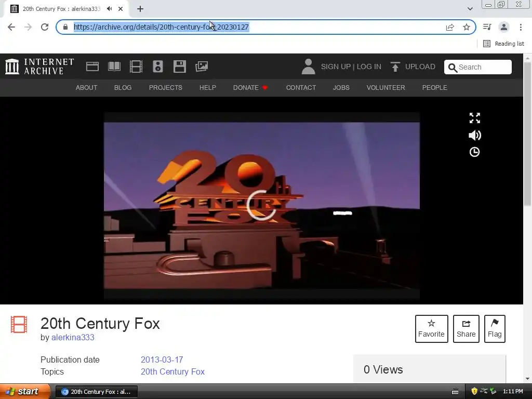
Task: Flag this item
Action: point(495,329)
